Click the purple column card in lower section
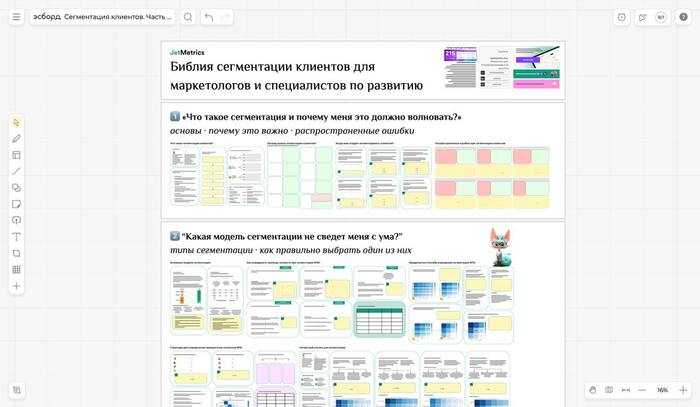This screenshot has height=407, width=700. [x=275, y=369]
